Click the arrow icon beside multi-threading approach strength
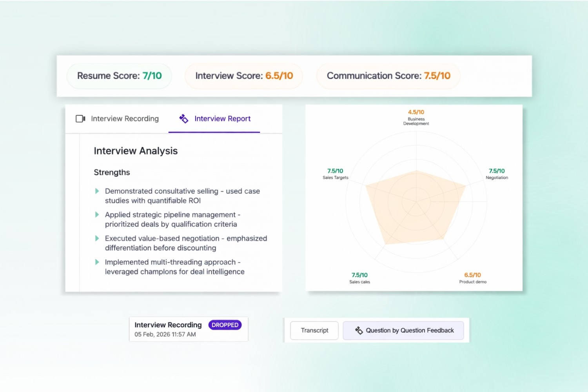Screen dimensions: 588x392 pyautogui.click(x=97, y=262)
